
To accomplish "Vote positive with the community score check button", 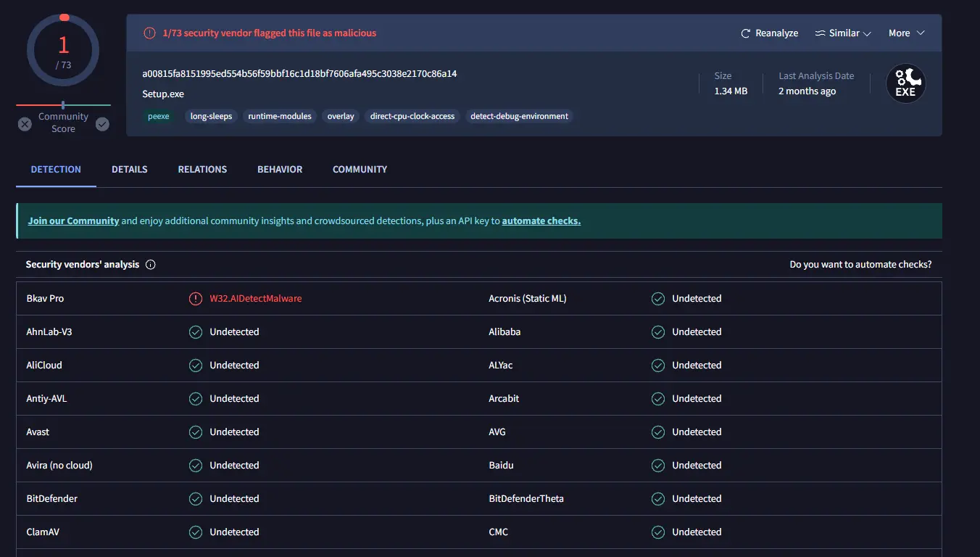I will coord(102,124).
